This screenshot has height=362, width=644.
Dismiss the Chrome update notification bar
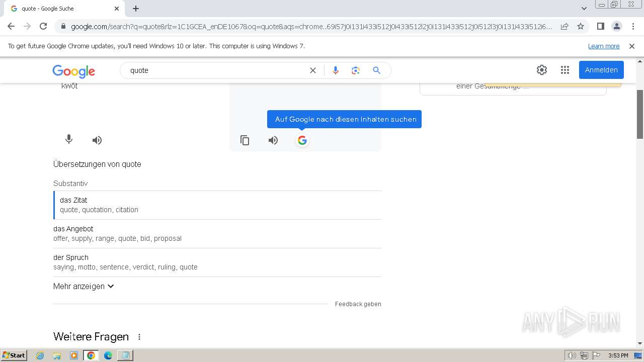tap(632, 46)
